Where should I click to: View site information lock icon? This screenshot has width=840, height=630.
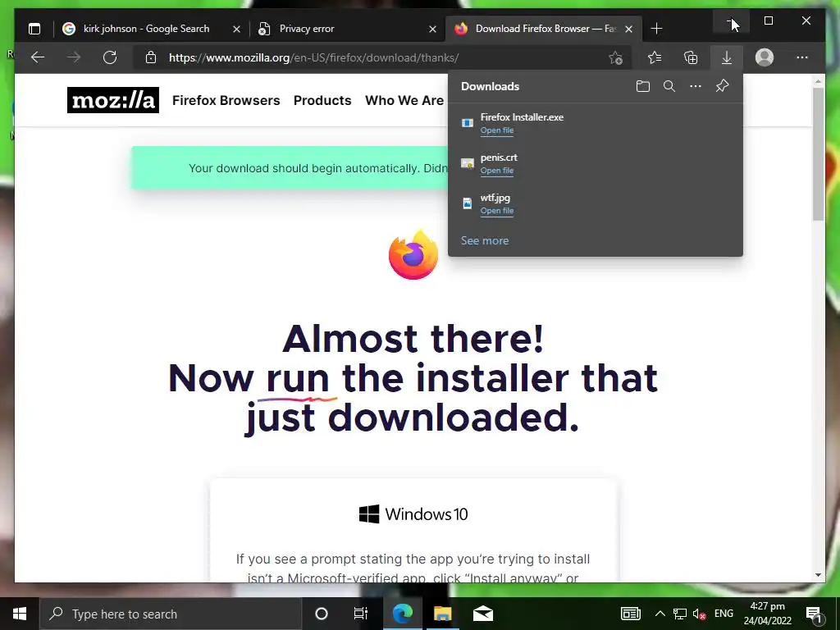151,57
